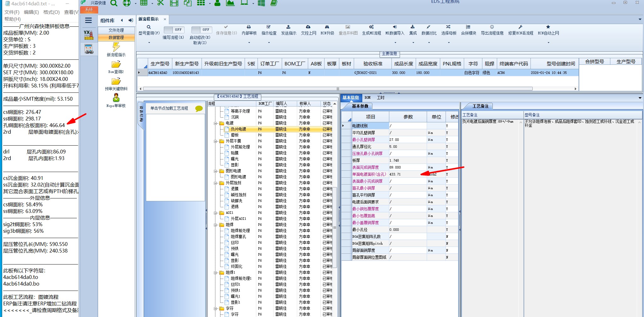Toggle the 编写流程(R) OFF switch

tap(174, 30)
